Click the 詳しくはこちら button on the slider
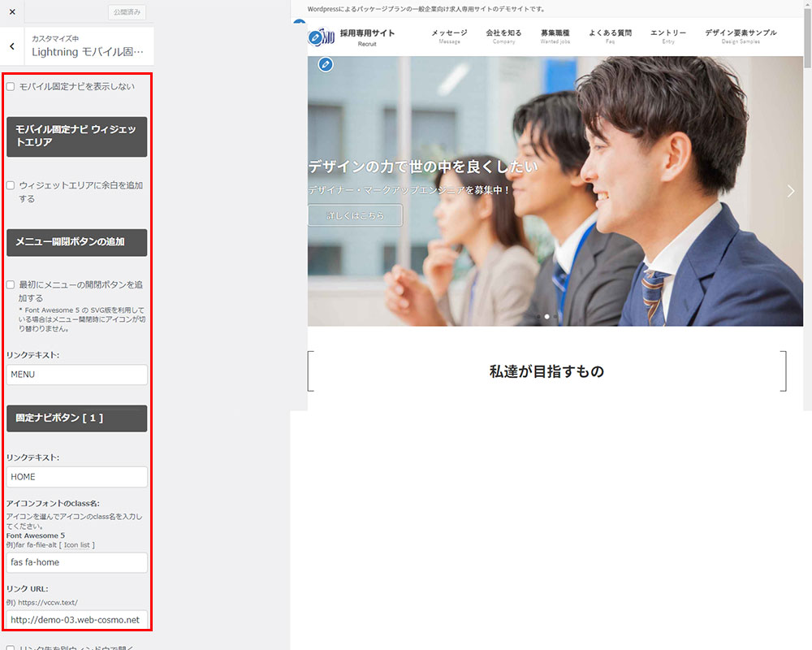Screen dimensions: 812x650 point(355,215)
